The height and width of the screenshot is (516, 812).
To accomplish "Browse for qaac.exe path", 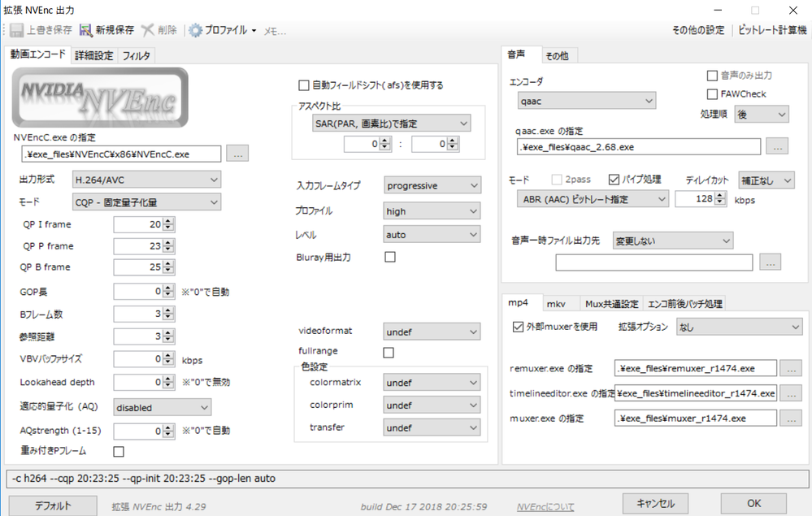I will tap(777, 146).
